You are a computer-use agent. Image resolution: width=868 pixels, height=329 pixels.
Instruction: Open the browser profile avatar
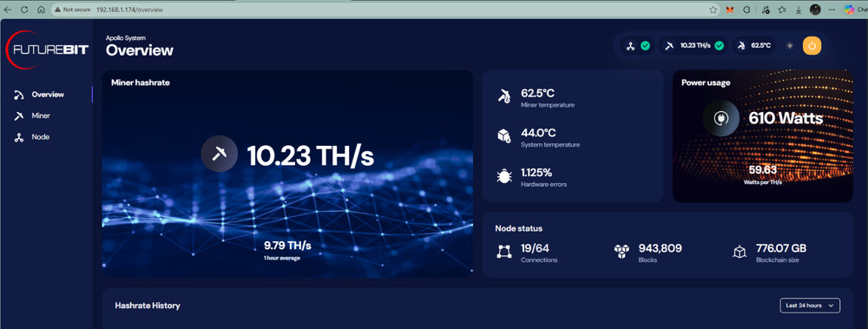click(x=815, y=10)
